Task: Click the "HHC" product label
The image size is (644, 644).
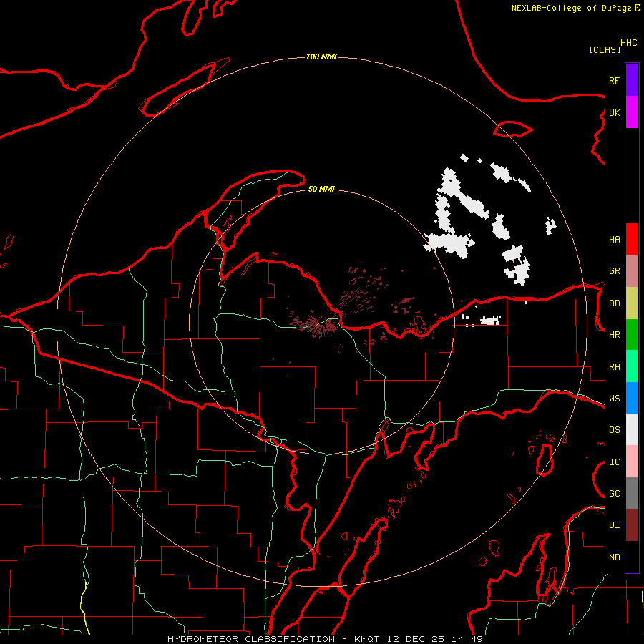Action: click(629, 43)
